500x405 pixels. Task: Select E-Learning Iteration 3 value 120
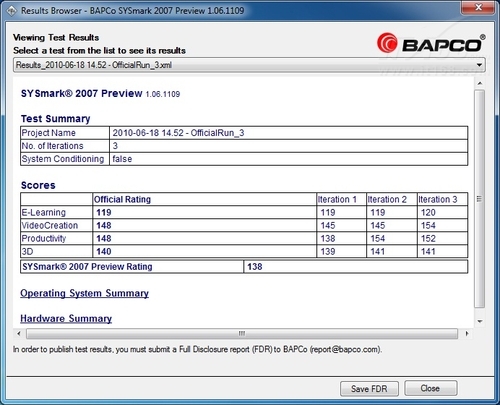(x=428, y=212)
